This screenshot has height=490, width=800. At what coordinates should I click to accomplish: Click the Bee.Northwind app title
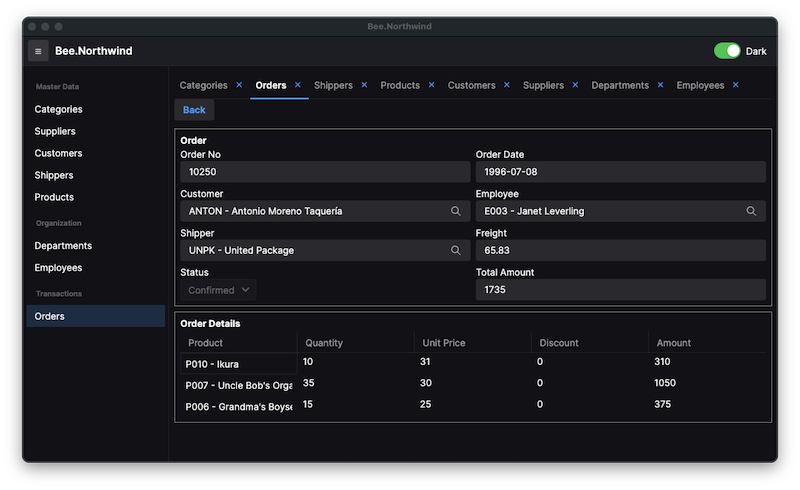(x=93, y=51)
